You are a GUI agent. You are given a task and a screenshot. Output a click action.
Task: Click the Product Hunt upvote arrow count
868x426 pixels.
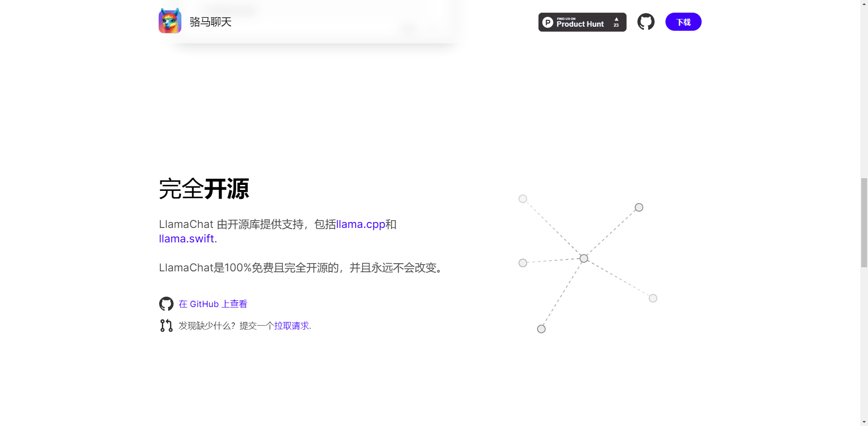616,22
